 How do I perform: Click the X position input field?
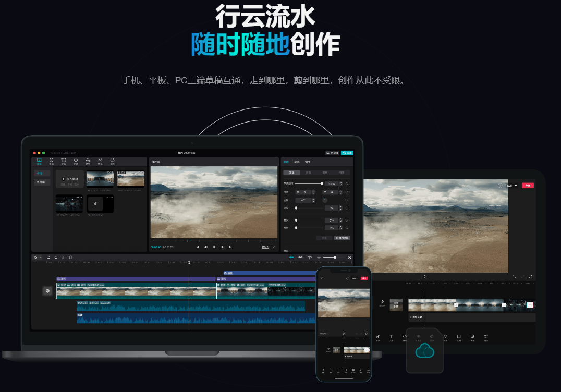click(x=304, y=192)
